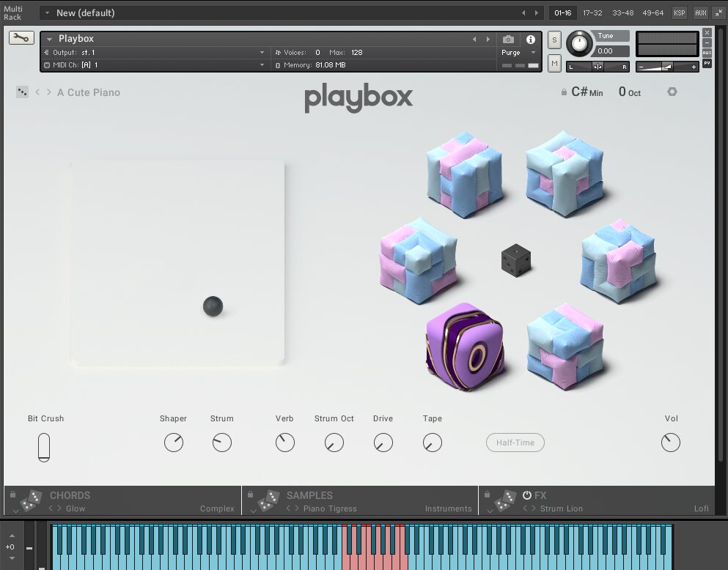The width and height of the screenshot is (728, 570).
Task: Open the Output st.1 dropdown
Action: [x=154, y=52]
